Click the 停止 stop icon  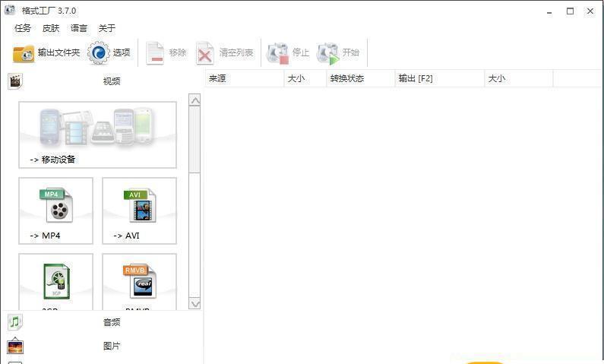point(277,52)
